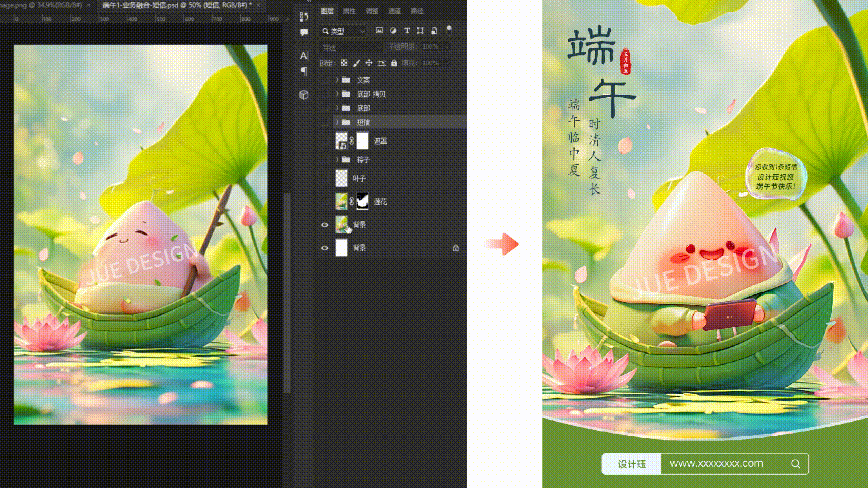Open the 类型 filter type dropdown
Viewport: 868px width, 488px height.
tap(343, 31)
